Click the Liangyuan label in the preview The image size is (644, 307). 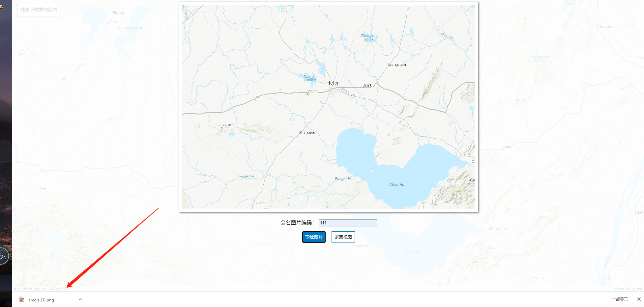[x=397, y=64]
